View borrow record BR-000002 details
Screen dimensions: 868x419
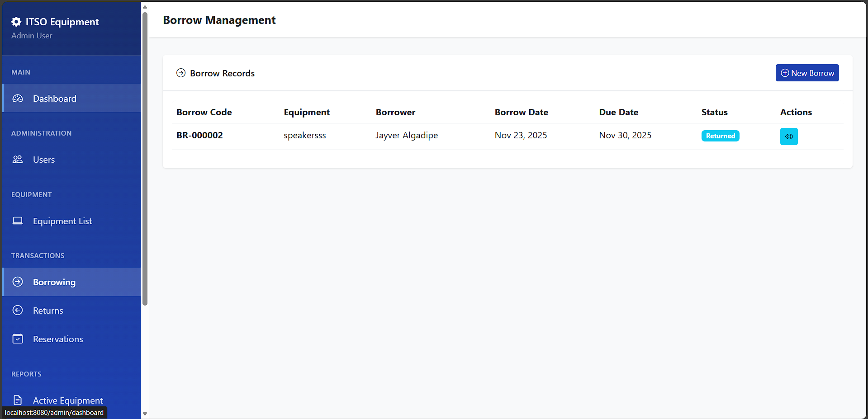(x=788, y=137)
